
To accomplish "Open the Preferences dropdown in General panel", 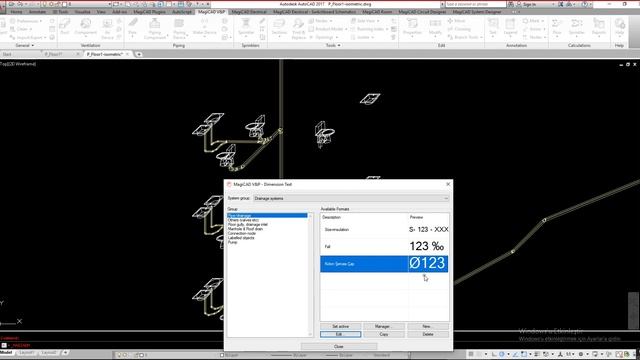I will coord(27,21).
